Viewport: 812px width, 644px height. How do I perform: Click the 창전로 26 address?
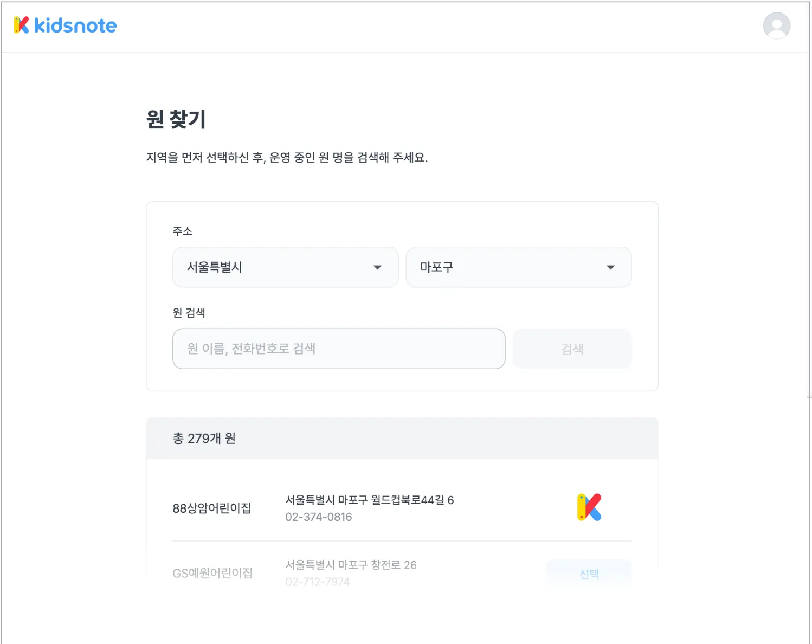tap(351, 565)
